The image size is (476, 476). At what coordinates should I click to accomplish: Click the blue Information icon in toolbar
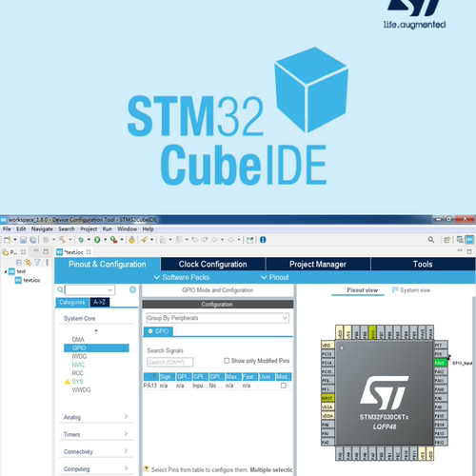(x=263, y=240)
